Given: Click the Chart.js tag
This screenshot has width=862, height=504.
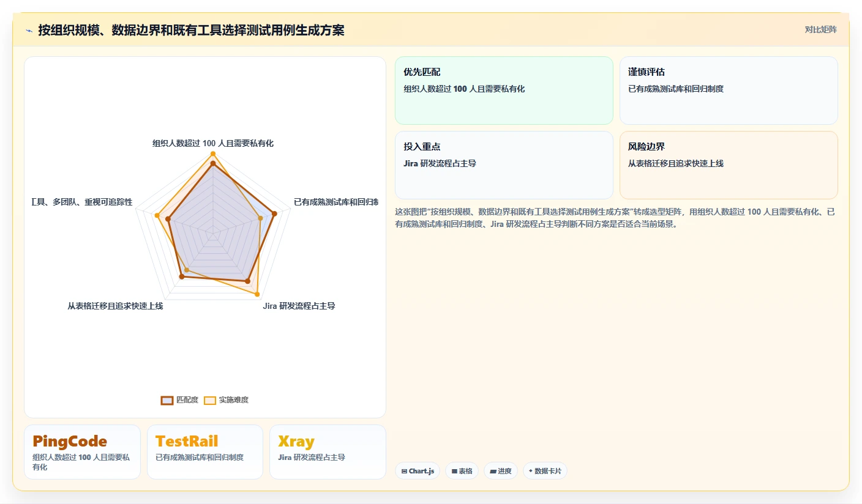Looking at the screenshot, I should click(x=418, y=471).
